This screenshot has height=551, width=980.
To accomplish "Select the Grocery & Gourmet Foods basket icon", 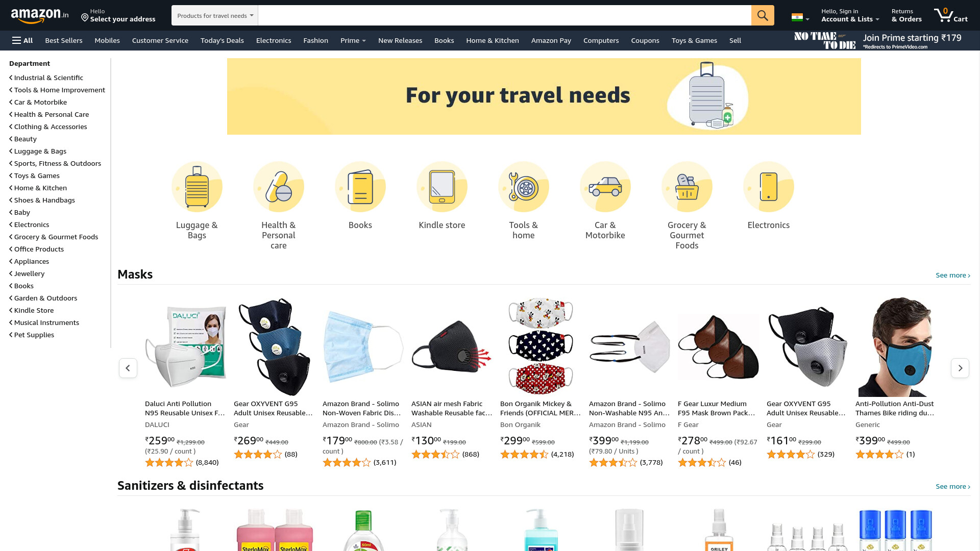I will pos(687,187).
